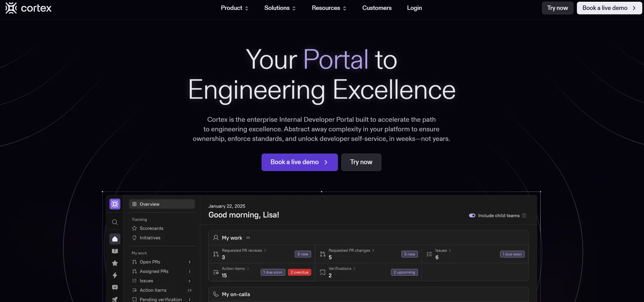
Task: Open the Product menu
Action: (x=235, y=8)
